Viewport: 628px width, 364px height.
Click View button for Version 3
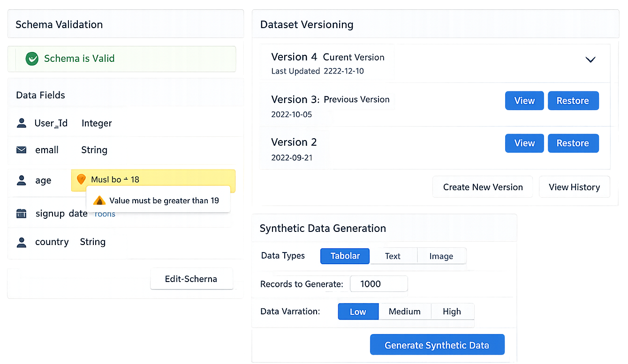click(524, 101)
